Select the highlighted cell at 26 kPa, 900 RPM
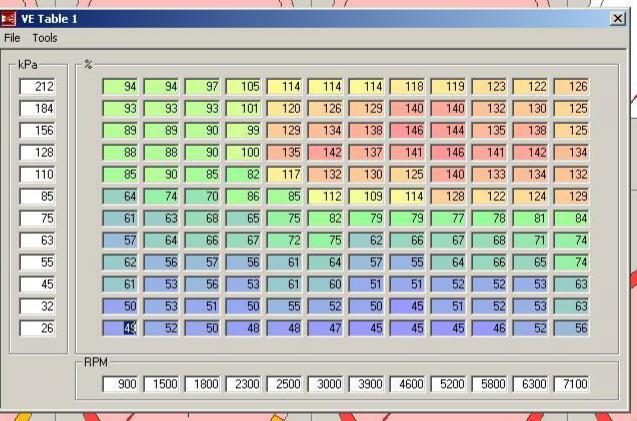Screen dimensions: 637x421 (x=120, y=328)
